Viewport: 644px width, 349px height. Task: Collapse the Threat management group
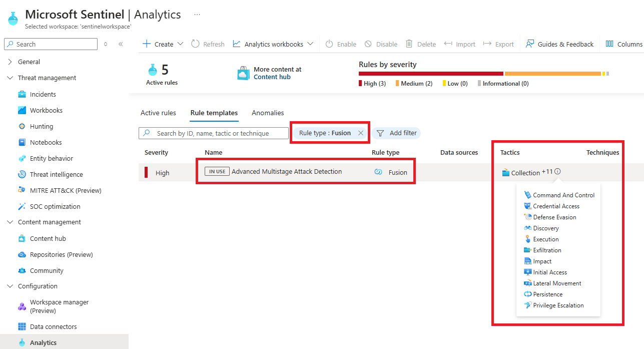(10, 78)
